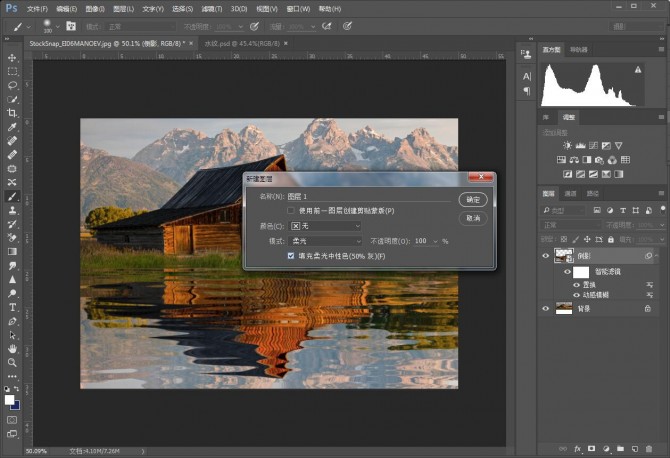Click the Brightness/Contrast adjustment icon
This screenshot has height=458, width=670.
click(568, 145)
